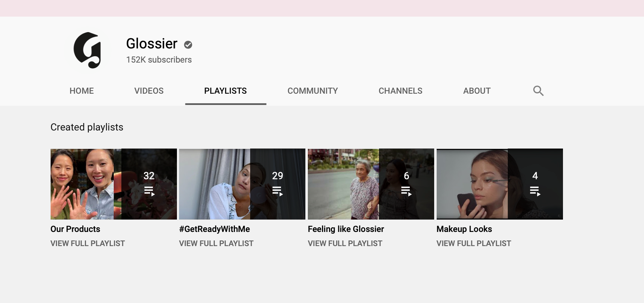The width and height of the screenshot is (644, 303).
Task: Show the ABOUT tab
Action: (x=477, y=91)
